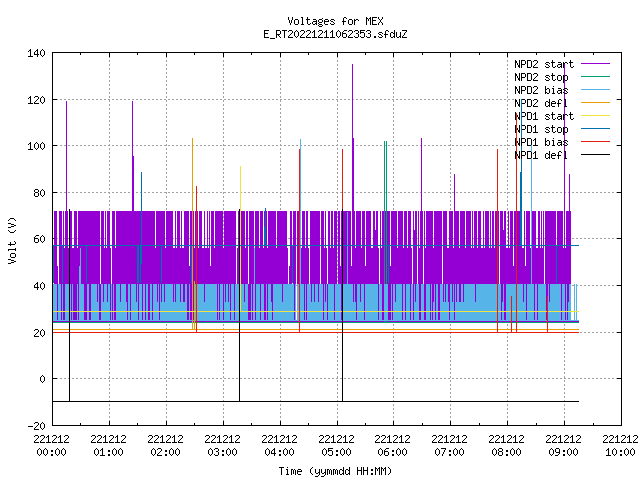Click the -20 y-axis tick label
Image resolution: width=640 pixels, height=480 pixels.
coord(36,426)
